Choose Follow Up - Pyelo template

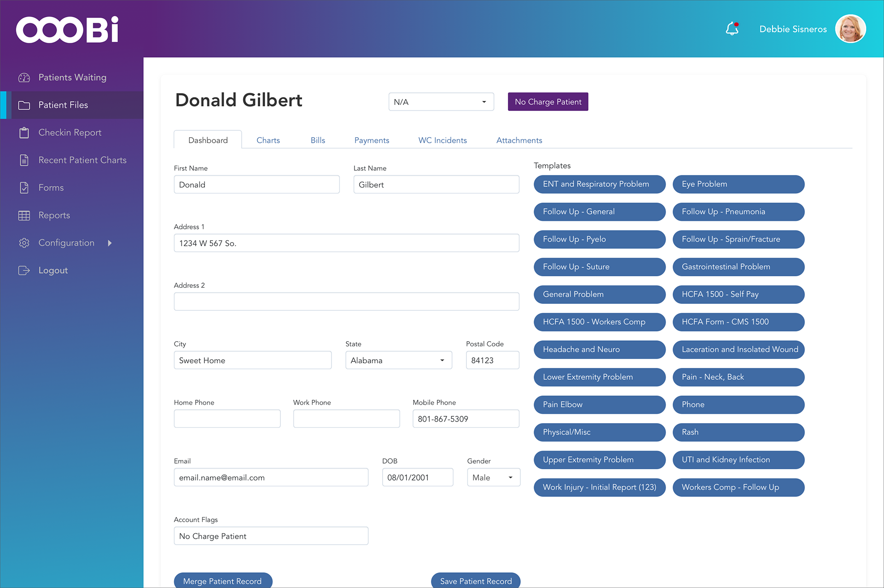point(599,239)
